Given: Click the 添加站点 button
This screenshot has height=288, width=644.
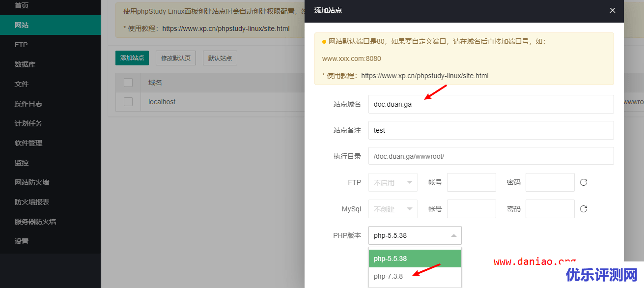Looking at the screenshot, I should [x=133, y=58].
